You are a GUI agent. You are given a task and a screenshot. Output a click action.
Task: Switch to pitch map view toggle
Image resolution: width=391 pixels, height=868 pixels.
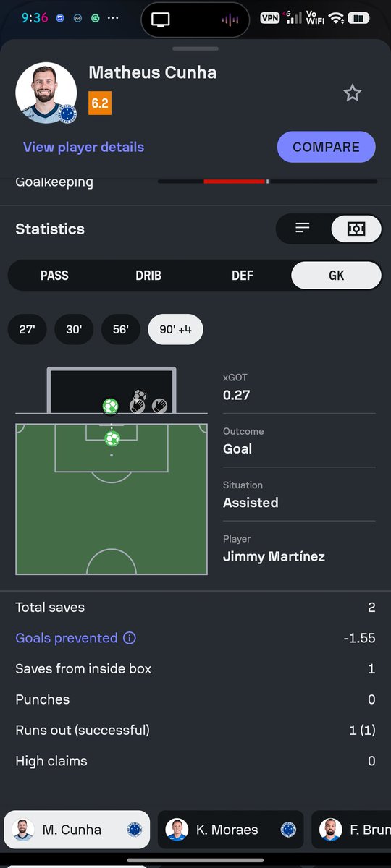pos(356,229)
